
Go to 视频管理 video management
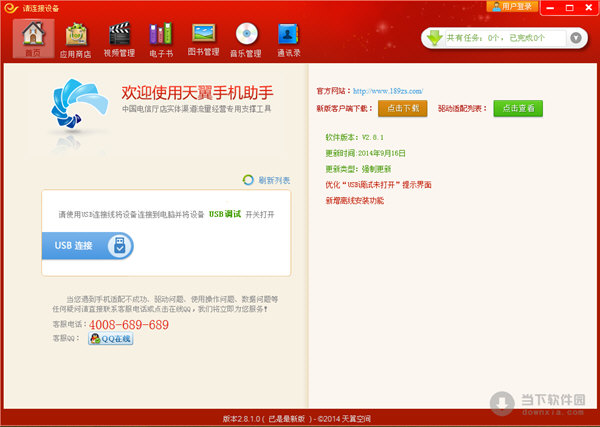coord(119,38)
